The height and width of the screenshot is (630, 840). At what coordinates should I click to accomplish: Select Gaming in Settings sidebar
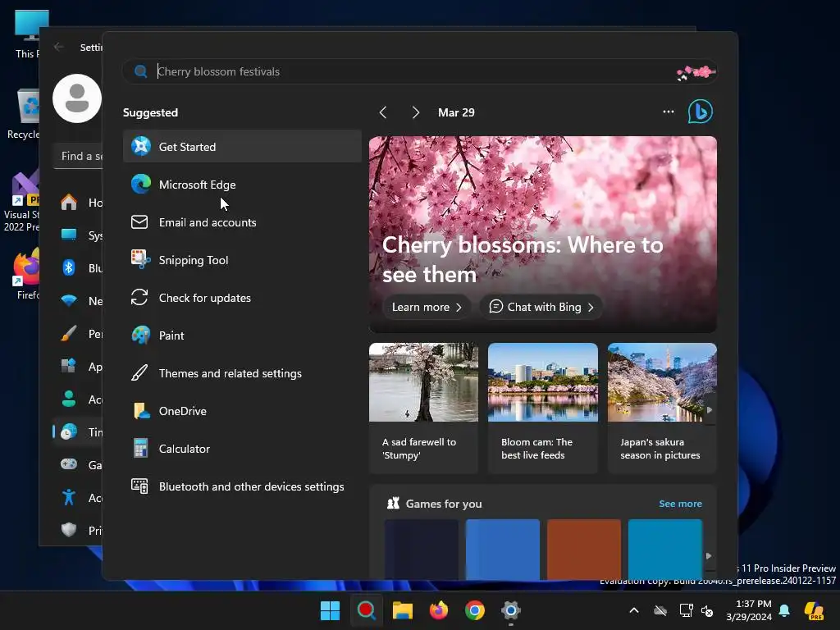point(78,464)
